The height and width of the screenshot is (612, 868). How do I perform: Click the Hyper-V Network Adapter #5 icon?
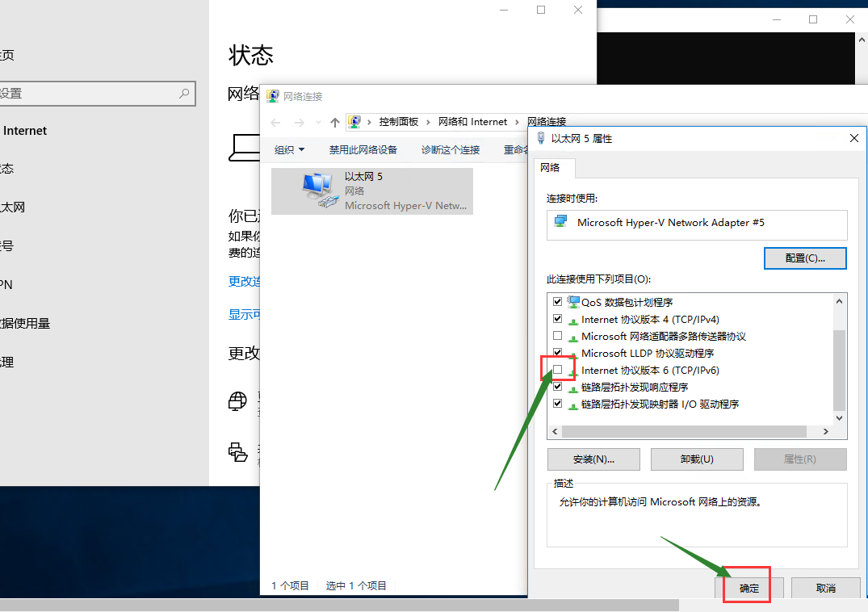pos(561,222)
